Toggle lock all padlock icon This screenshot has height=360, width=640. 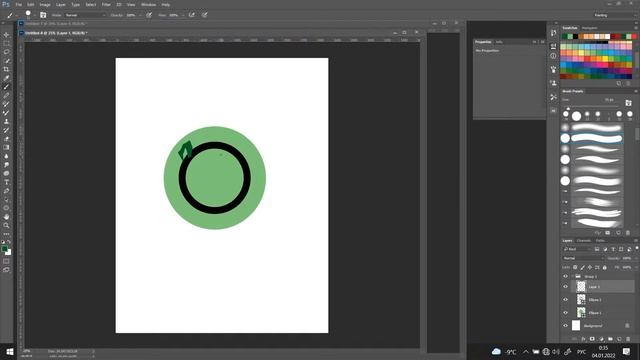(x=604, y=267)
